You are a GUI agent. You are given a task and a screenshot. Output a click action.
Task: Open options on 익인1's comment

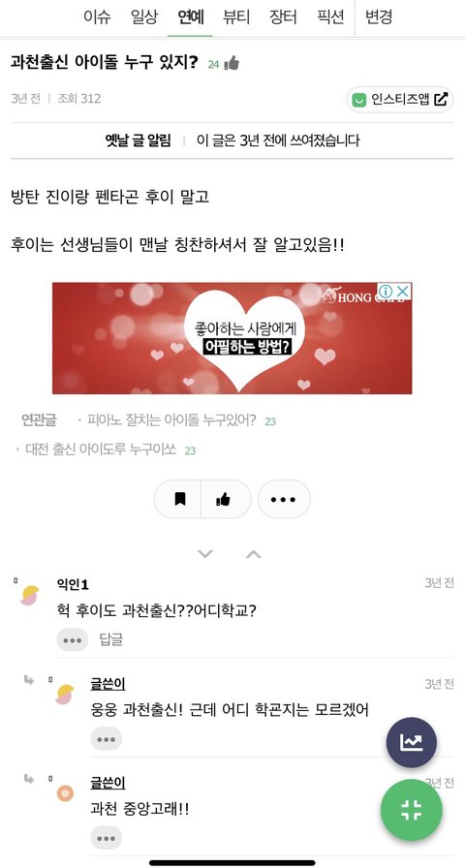coord(73,640)
